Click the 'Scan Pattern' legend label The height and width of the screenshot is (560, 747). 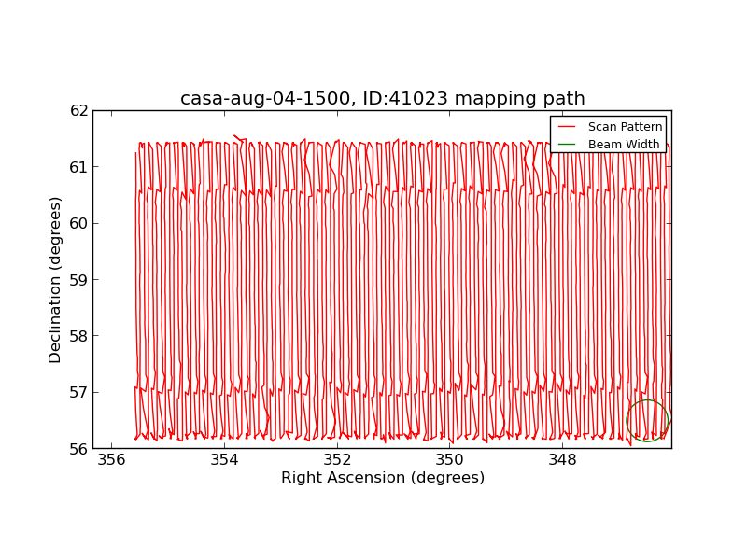coord(625,127)
